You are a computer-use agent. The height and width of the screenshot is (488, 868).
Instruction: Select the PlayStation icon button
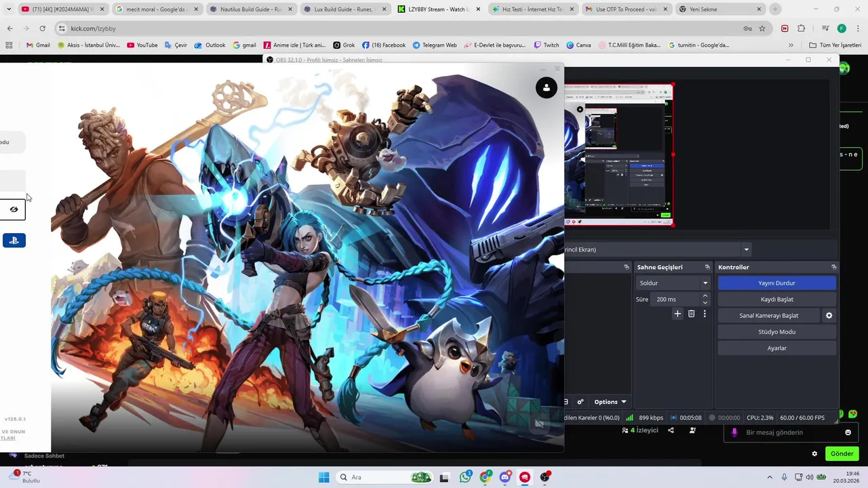14,240
